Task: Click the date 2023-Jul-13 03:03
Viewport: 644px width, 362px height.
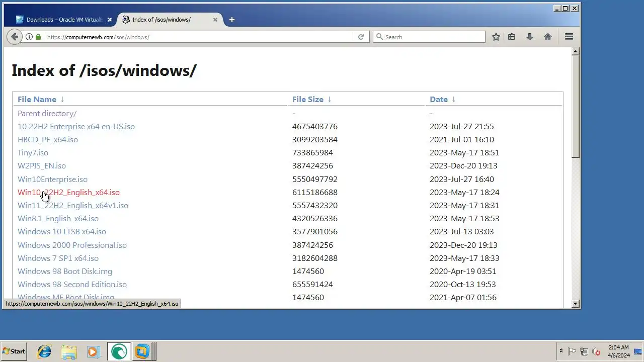Action: pyautogui.click(x=462, y=232)
